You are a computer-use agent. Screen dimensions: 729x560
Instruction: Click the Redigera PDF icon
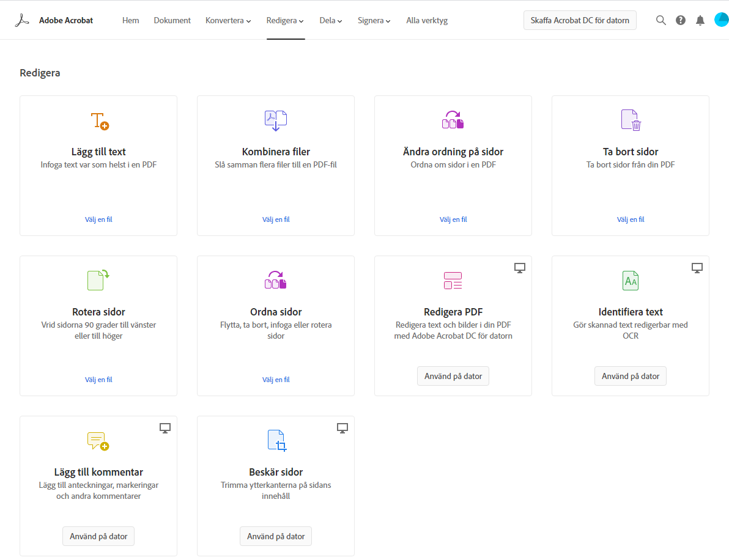453,281
